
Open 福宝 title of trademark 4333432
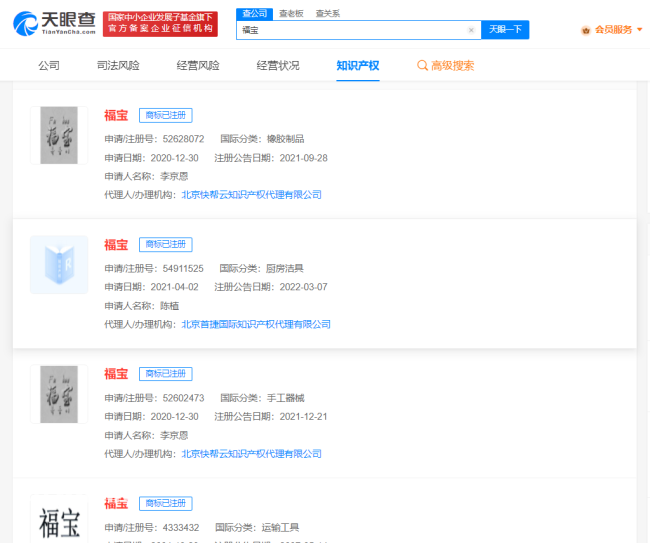coord(116,504)
